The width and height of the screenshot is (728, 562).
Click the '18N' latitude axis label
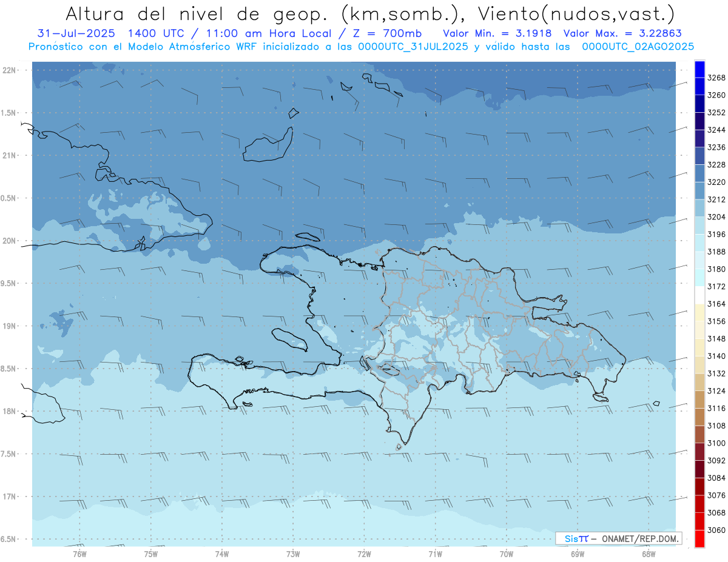click(8, 411)
